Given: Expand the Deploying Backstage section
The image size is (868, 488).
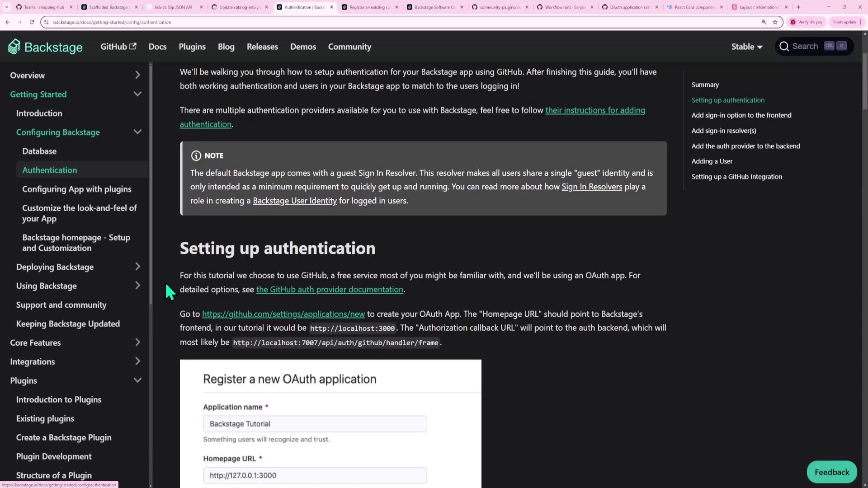Looking at the screenshot, I should (137, 267).
